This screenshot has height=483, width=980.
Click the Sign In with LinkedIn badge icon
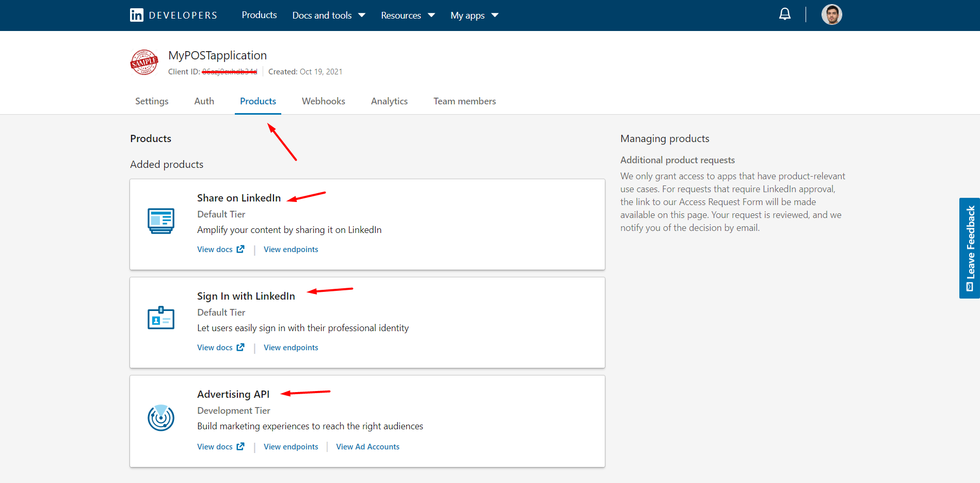[x=161, y=318]
